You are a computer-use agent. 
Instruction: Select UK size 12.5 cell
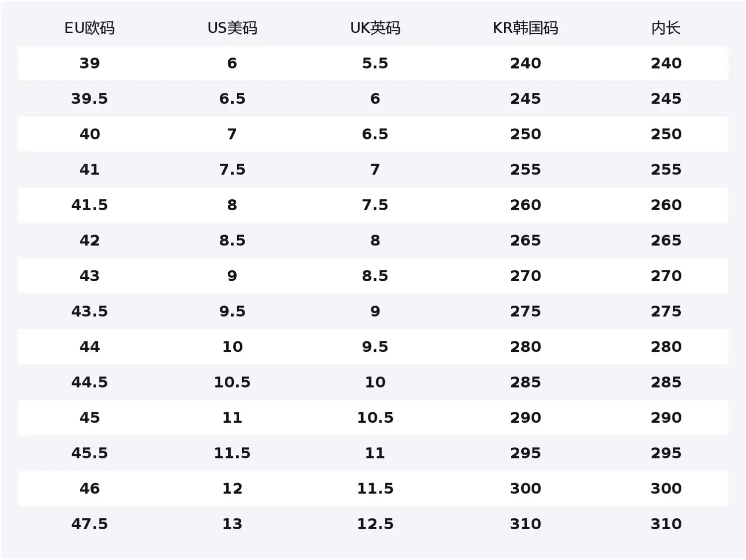375,524
